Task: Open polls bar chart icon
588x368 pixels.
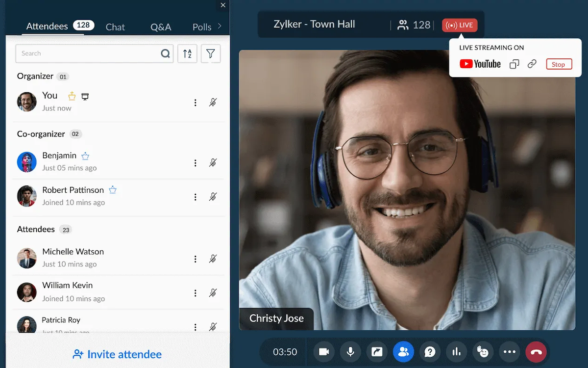Action: pos(457,352)
